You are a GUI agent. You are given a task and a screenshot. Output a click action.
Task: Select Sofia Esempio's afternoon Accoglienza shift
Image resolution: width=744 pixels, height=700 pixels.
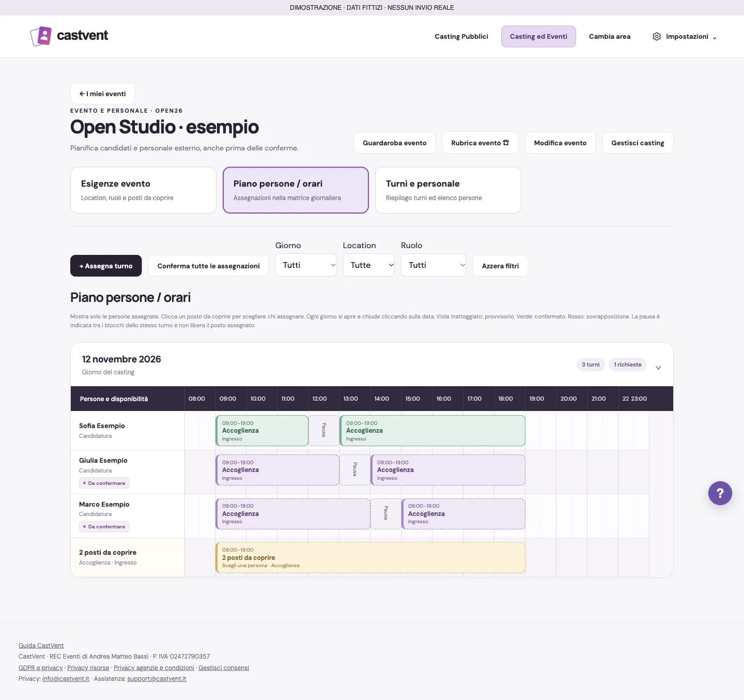(x=432, y=431)
